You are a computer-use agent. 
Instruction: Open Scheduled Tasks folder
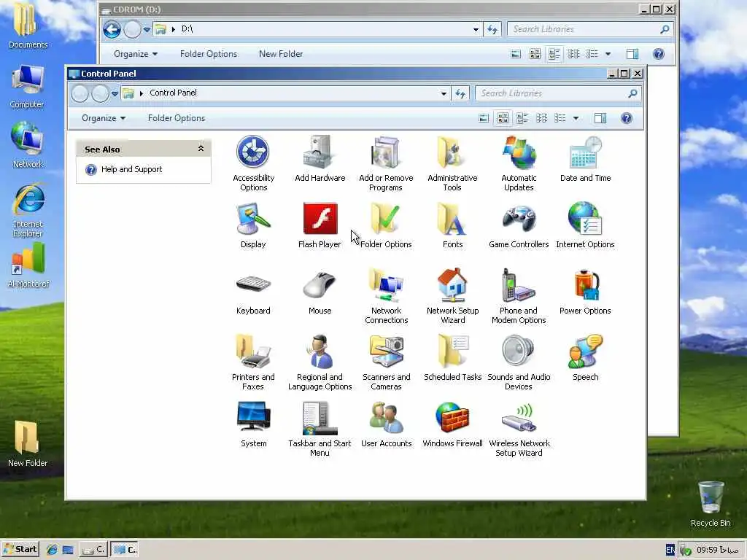tap(452, 357)
